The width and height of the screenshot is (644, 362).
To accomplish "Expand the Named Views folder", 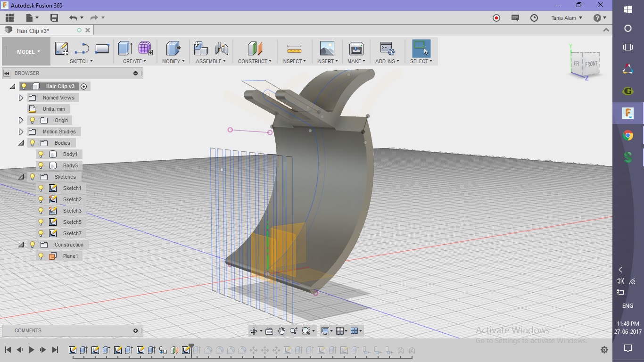I will [21, 98].
